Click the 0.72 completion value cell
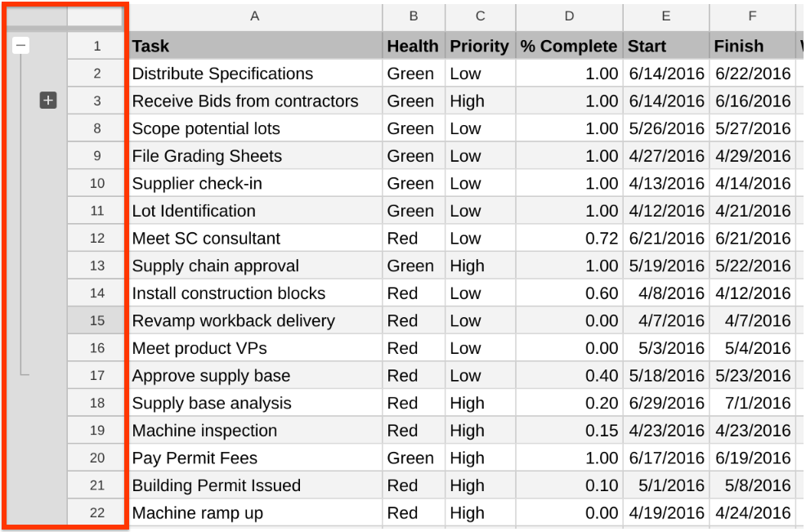 568,238
